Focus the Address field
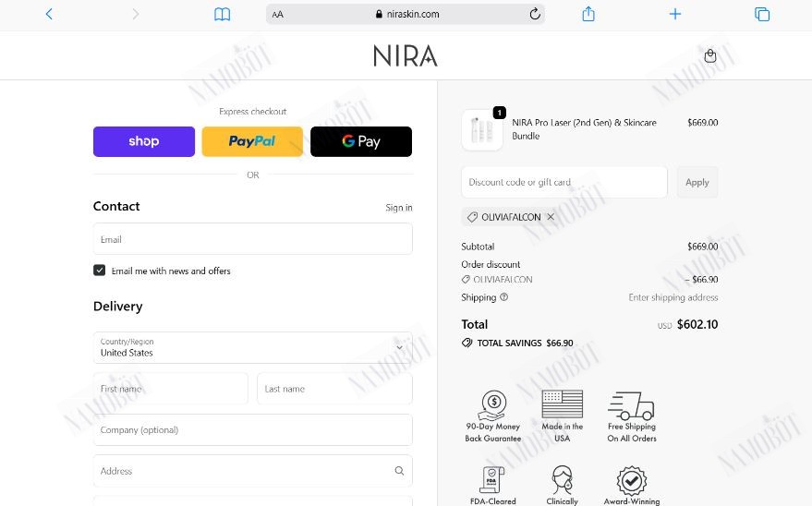Screen dimensions: 812x506 point(253,471)
